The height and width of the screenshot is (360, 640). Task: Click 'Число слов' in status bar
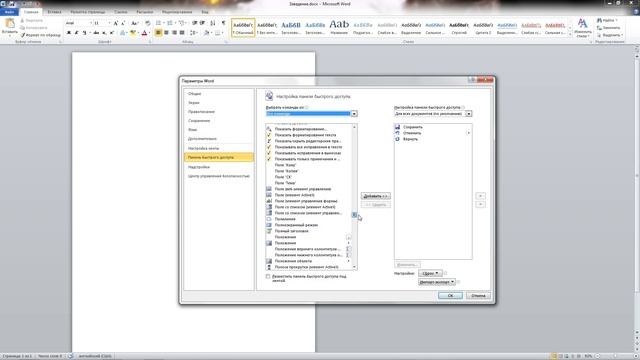(x=50, y=356)
